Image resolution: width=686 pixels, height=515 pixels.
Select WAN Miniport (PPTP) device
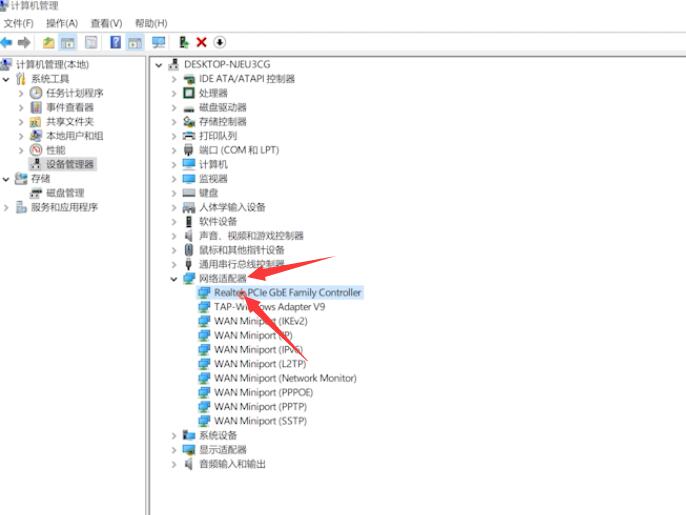click(260, 407)
